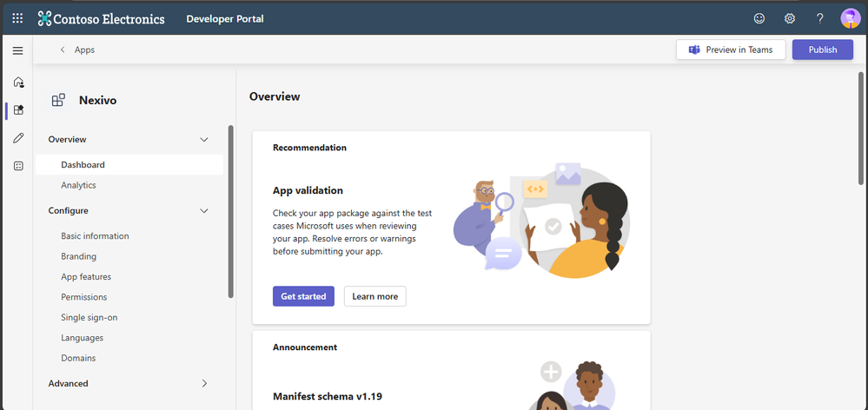This screenshot has height=410, width=868.
Task: Open Branding settings
Action: [x=78, y=257]
